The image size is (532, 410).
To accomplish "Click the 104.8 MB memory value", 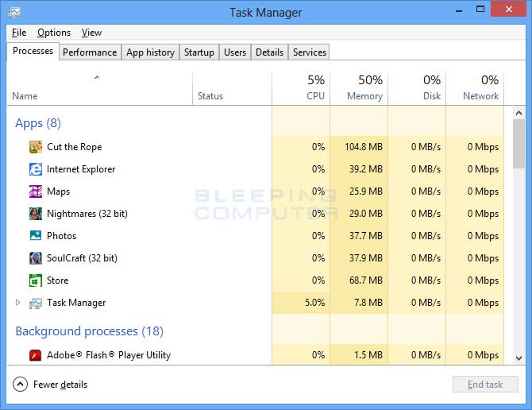I will pyautogui.click(x=364, y=147).
